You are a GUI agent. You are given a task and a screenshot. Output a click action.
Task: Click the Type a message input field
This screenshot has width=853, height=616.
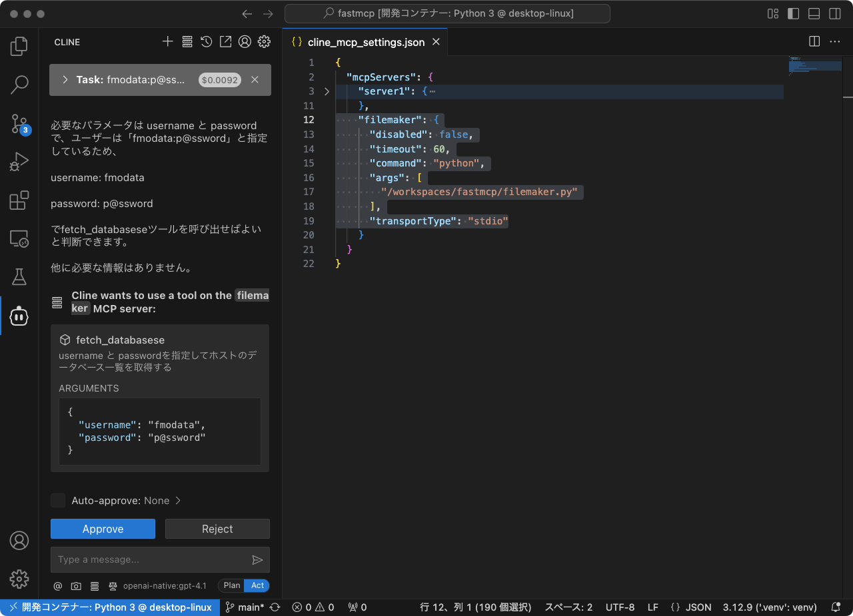[x=147, y=559]
